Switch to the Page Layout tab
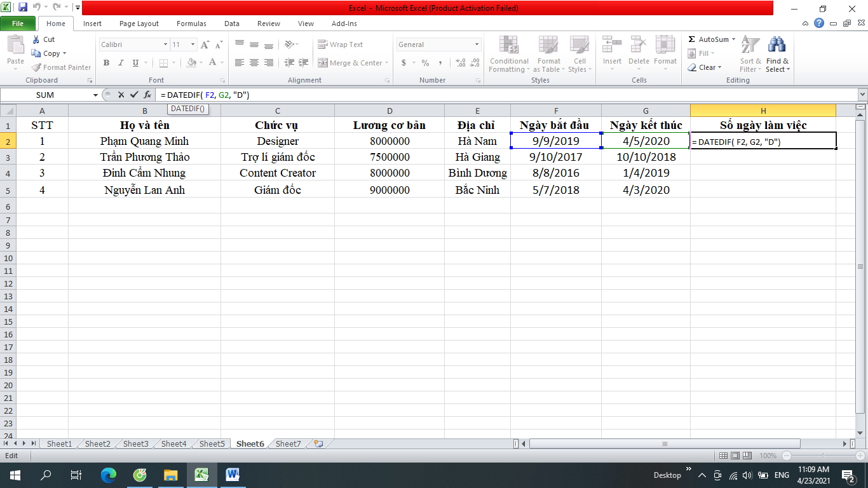Image resolution: width=868 pixels, height=488 pixels. [x=139, y=24]
